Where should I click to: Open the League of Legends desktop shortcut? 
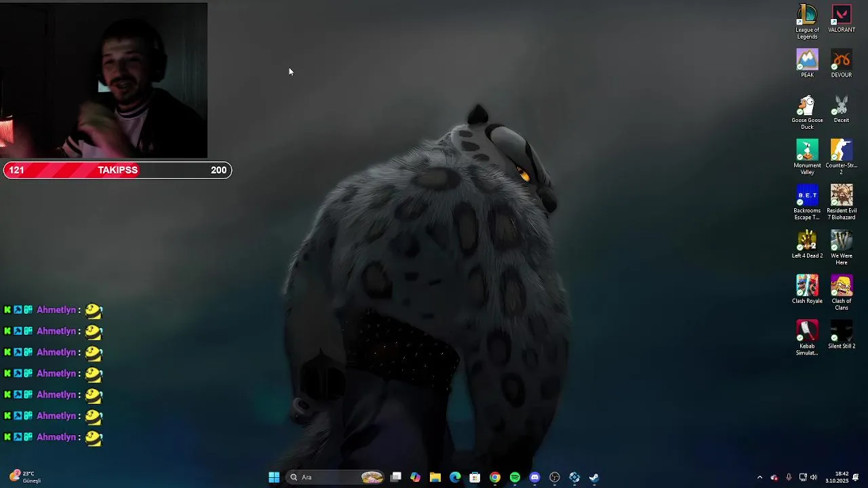(x=807, y=21)
